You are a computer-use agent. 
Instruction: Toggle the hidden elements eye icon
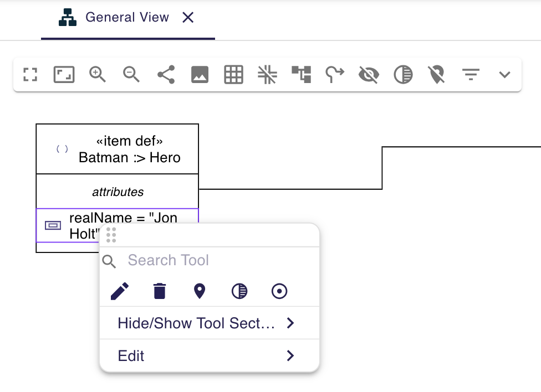[x=369, y=74]
